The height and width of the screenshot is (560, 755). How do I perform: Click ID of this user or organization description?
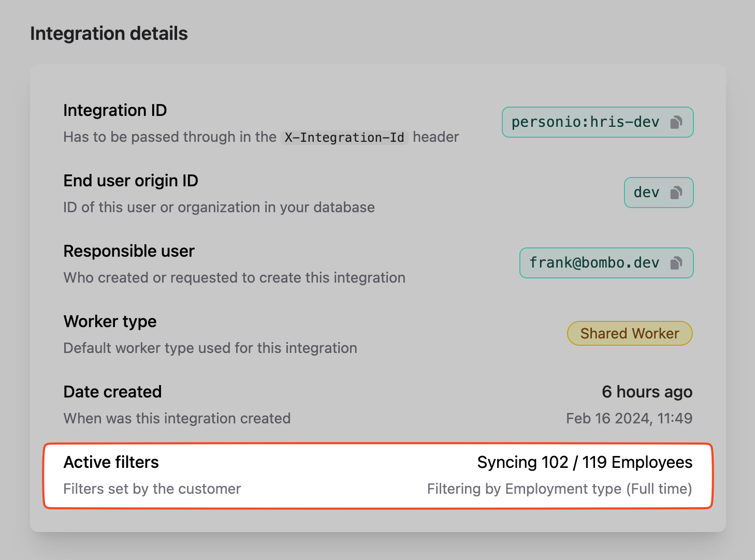pyautogui.click(x=219, y=207)
